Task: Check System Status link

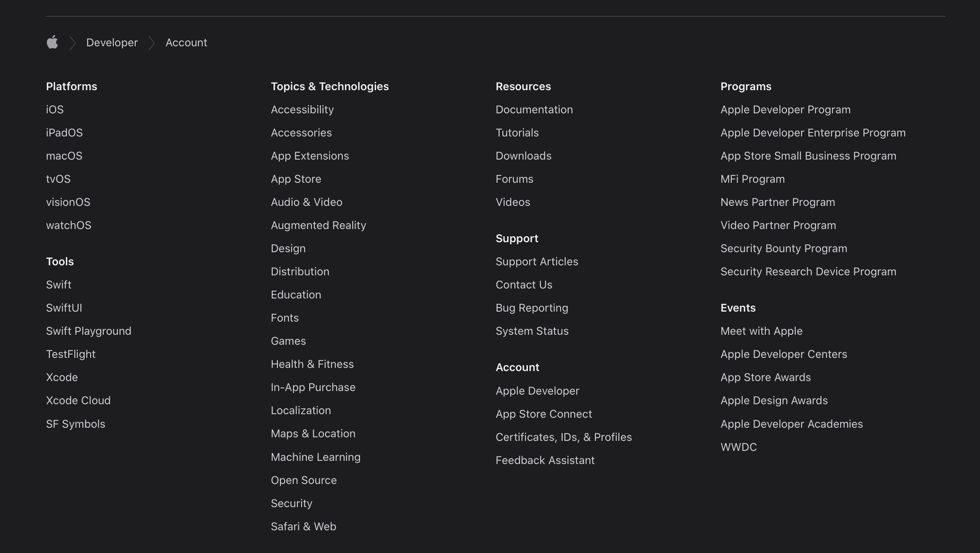Action: click(x=532, y=331)
